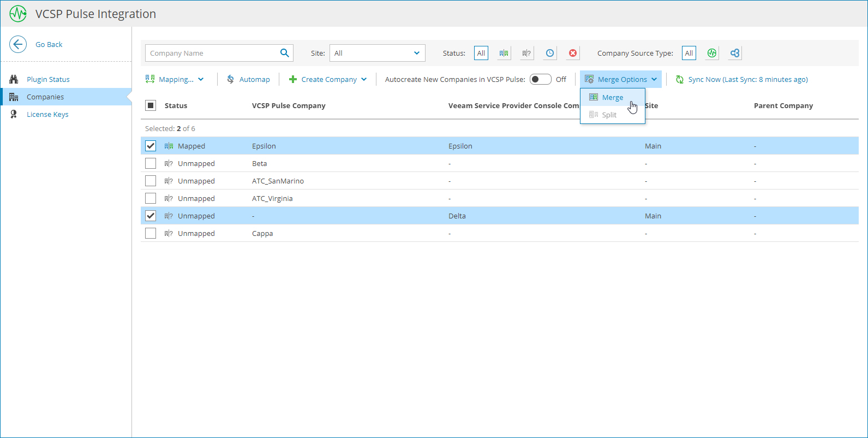Expand the Mapping dropdown
This screenshot has height=438, width=868.
pyautogui.click(x=175, y=79)
